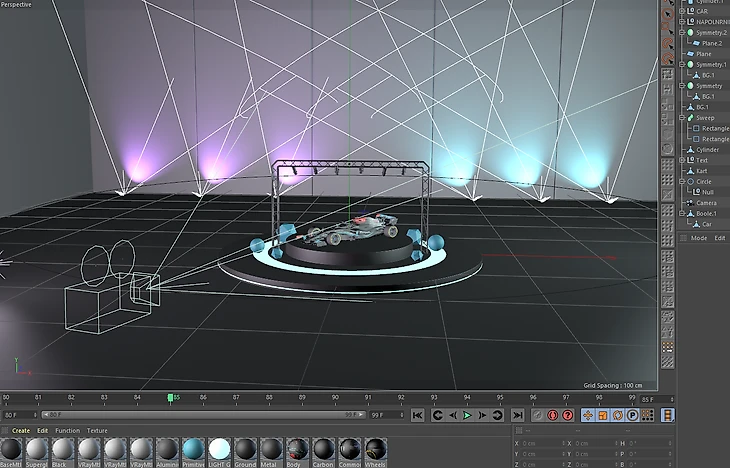The width and height of the screenshot is (730, 468).
Task: Expand the Text object in object manager
Action: click(681, 160)
